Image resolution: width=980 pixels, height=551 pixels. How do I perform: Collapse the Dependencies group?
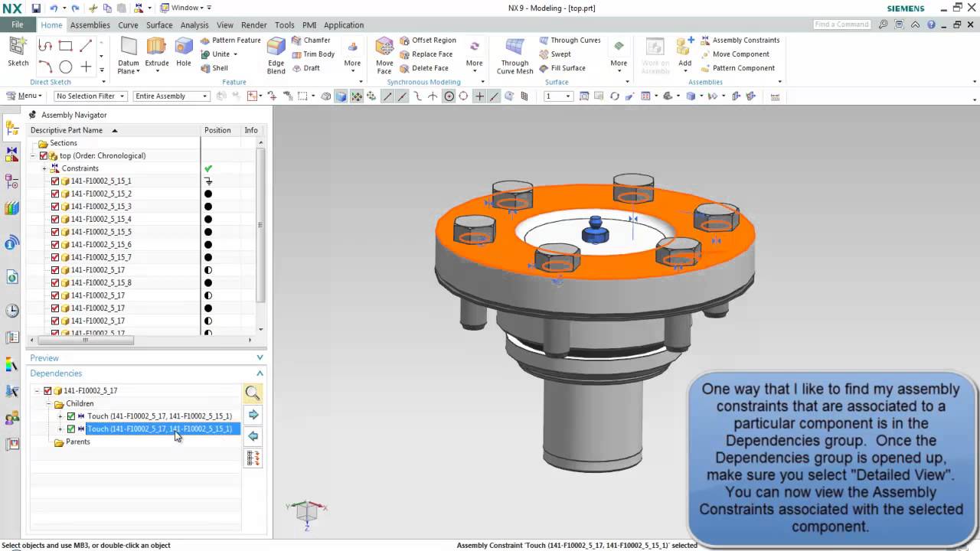click(260, 373)
